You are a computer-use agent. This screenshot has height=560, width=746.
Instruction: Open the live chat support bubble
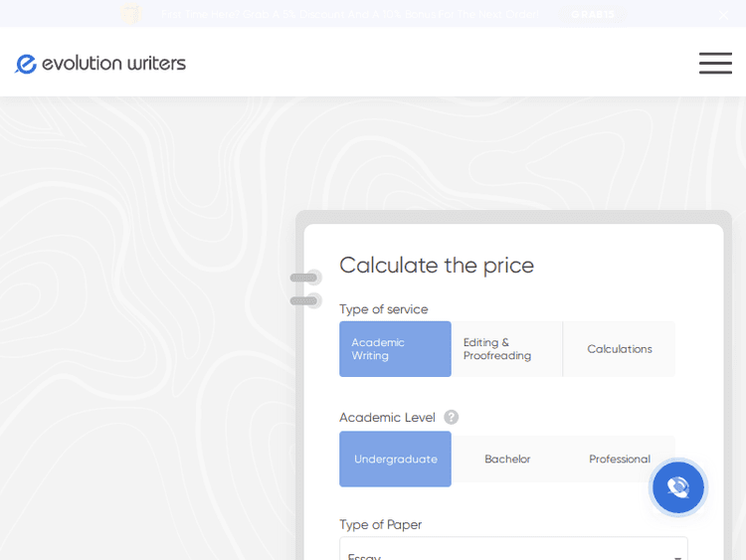pos(678,487)
